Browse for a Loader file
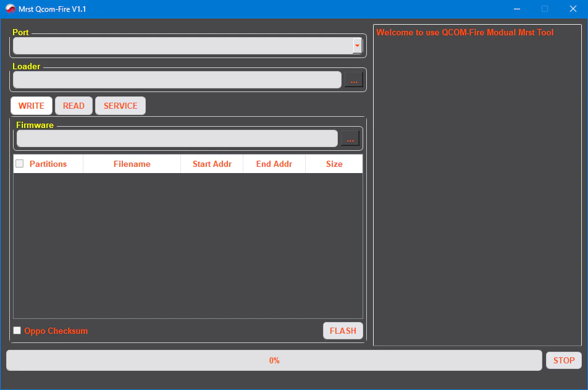The height and width of the screenshot is (390, 588). 353,80
